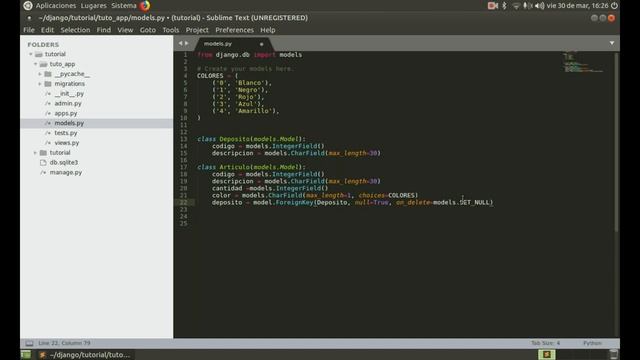
Task: Click the Ubuntu logo in top panel
Action: [x=28, y=6]
